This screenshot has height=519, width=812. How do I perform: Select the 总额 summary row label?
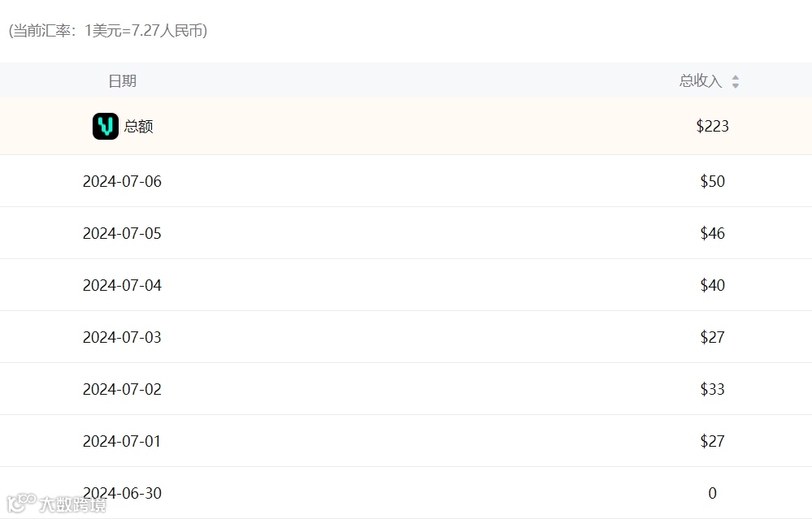tap(138, 127)
